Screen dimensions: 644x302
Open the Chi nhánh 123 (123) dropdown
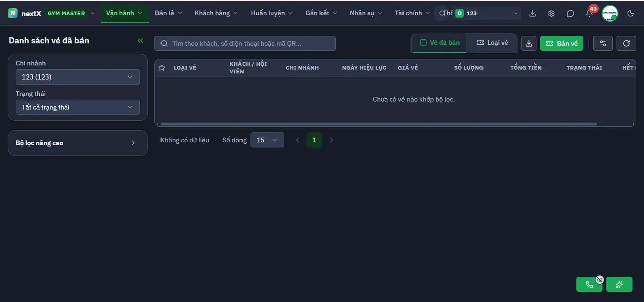coord(77,77)
